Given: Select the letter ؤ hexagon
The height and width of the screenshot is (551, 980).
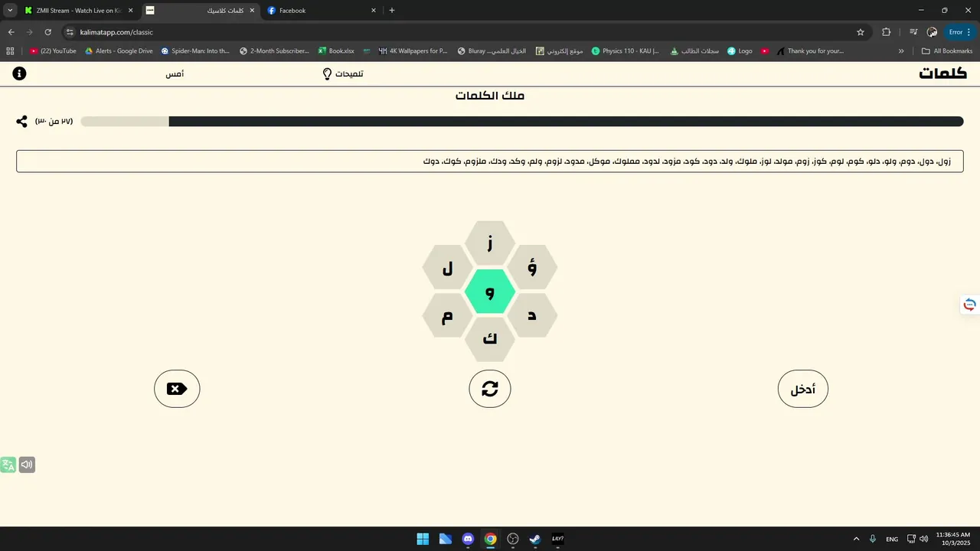Looking at the screenshot, I should point(532,268).
